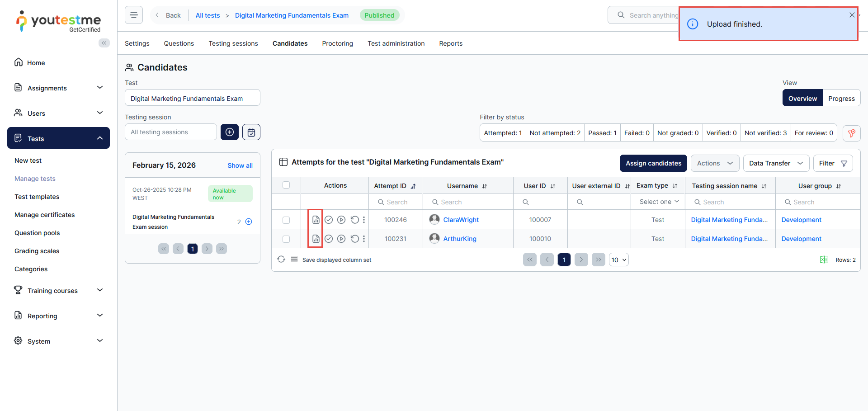868x411 pixels.
Task: Check the box for ArthurKing's attempt row
Action: pos(286,239)
